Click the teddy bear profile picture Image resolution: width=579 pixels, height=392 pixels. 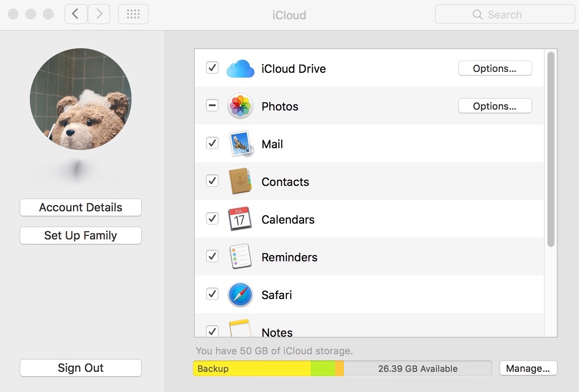[81, 99]
